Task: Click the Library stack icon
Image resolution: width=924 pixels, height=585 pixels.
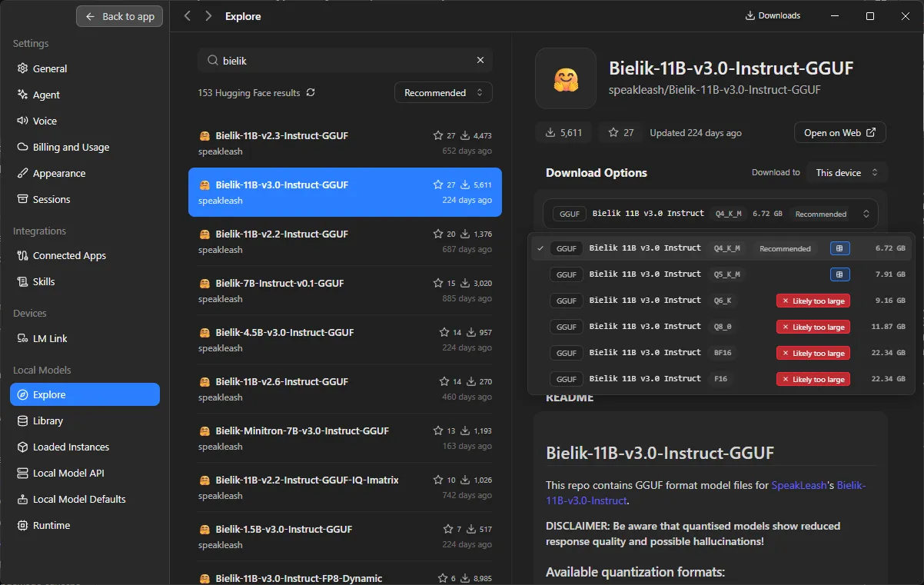Action: (22, 420)
